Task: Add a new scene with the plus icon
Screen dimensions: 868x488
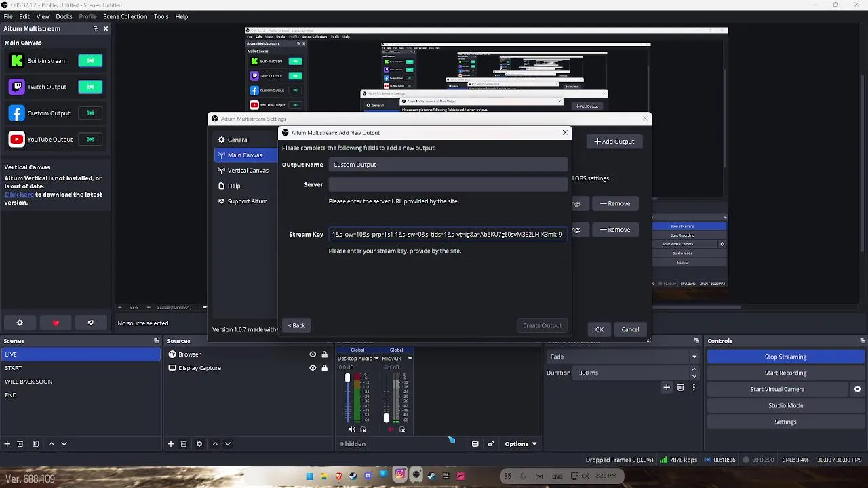Action: click(7, 444)
